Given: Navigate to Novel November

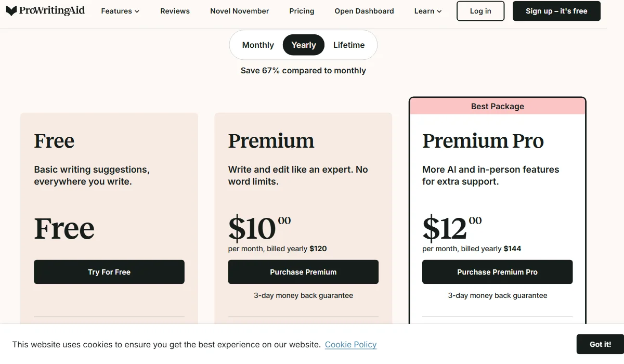Looking at the screenshot, I should click(x=239, y=11).
